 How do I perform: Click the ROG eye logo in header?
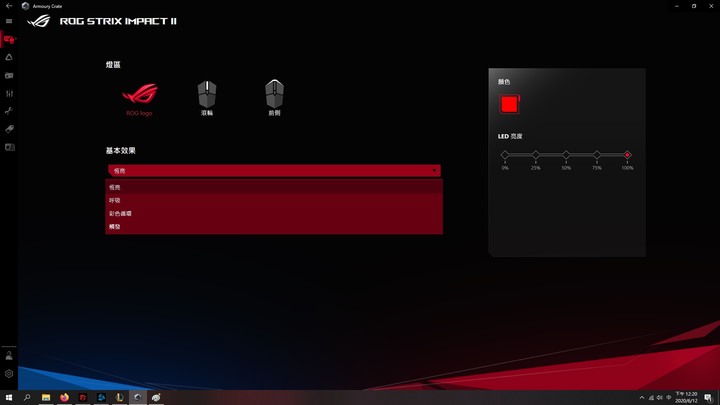tap(39, 21)
